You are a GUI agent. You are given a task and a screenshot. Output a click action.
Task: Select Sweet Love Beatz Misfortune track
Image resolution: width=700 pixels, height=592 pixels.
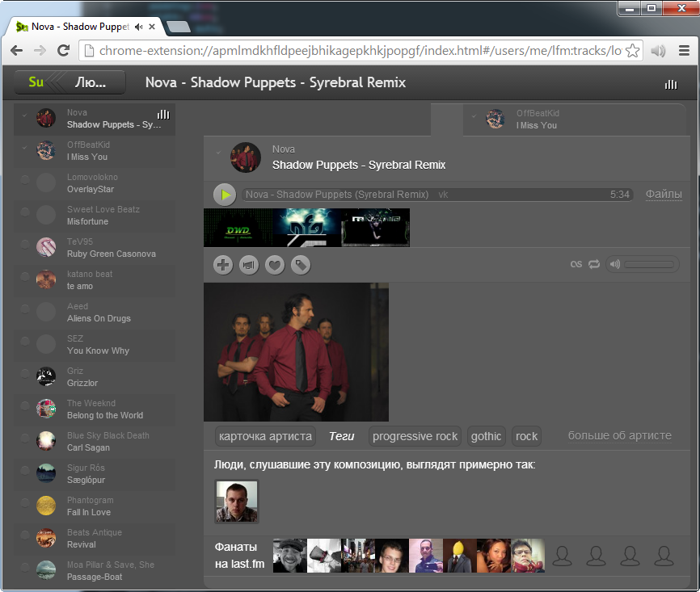click(x=95, y=216)
